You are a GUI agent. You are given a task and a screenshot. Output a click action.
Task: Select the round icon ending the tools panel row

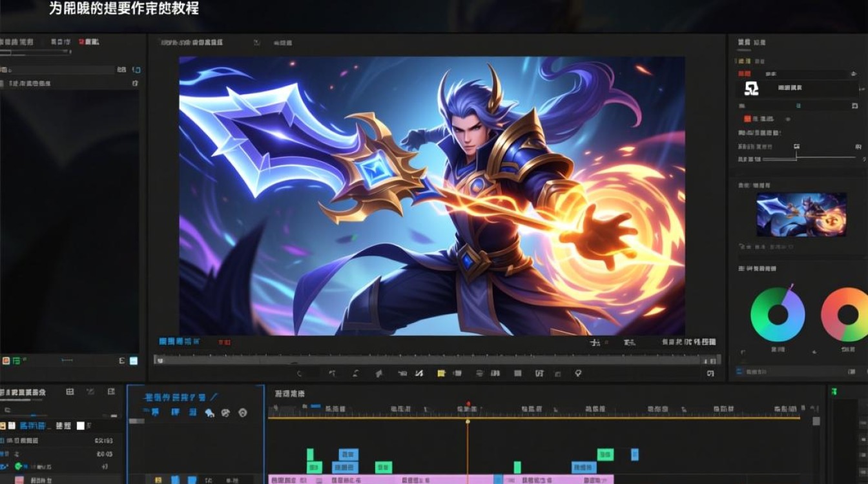pyautogui.click(x=243, y=413)
